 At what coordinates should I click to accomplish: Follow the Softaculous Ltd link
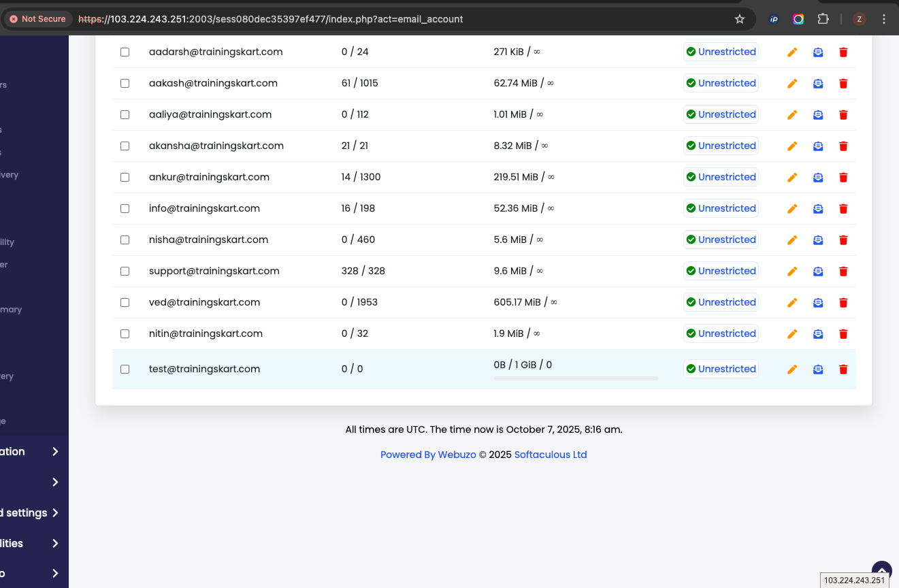pos(551,455)
